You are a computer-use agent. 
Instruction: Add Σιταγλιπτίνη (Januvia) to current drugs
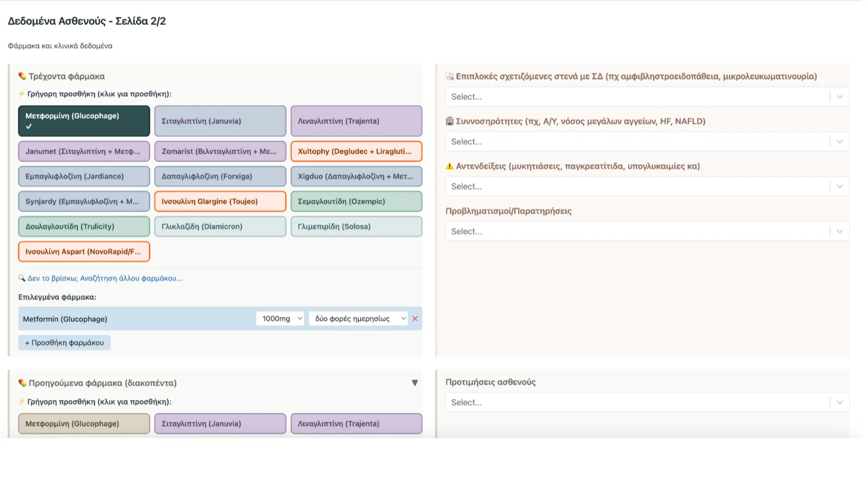220,121
